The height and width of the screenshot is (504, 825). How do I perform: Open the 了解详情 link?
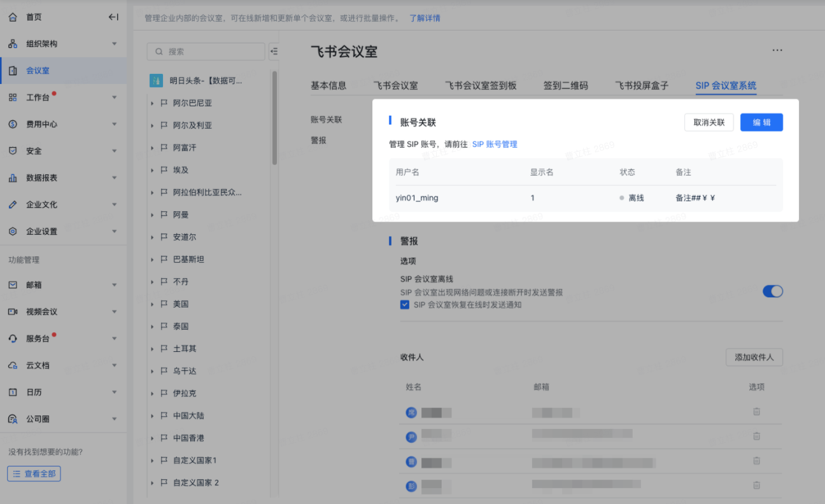tap(425, 18)
